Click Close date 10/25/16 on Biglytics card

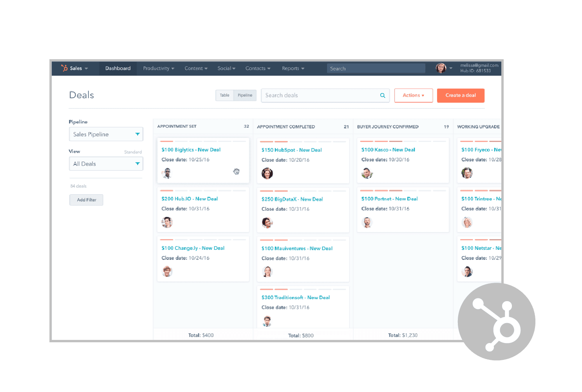185,160
